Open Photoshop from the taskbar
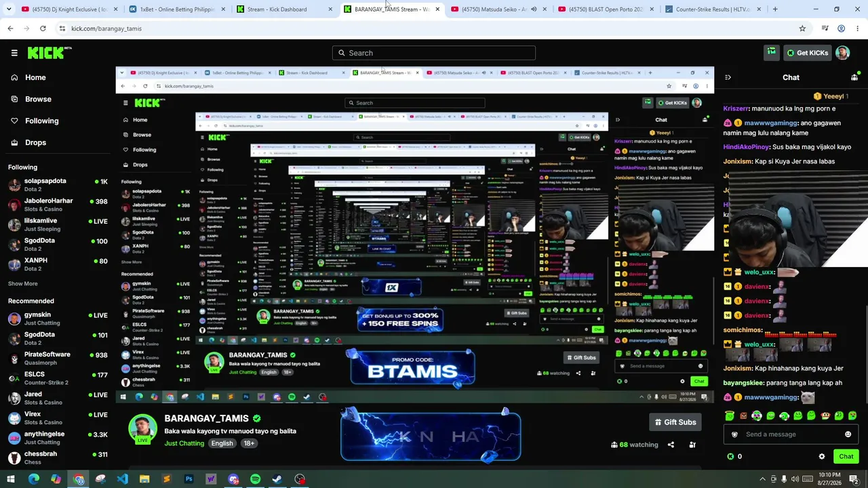Viewport: 868px width, 488px height. point(189,479)
